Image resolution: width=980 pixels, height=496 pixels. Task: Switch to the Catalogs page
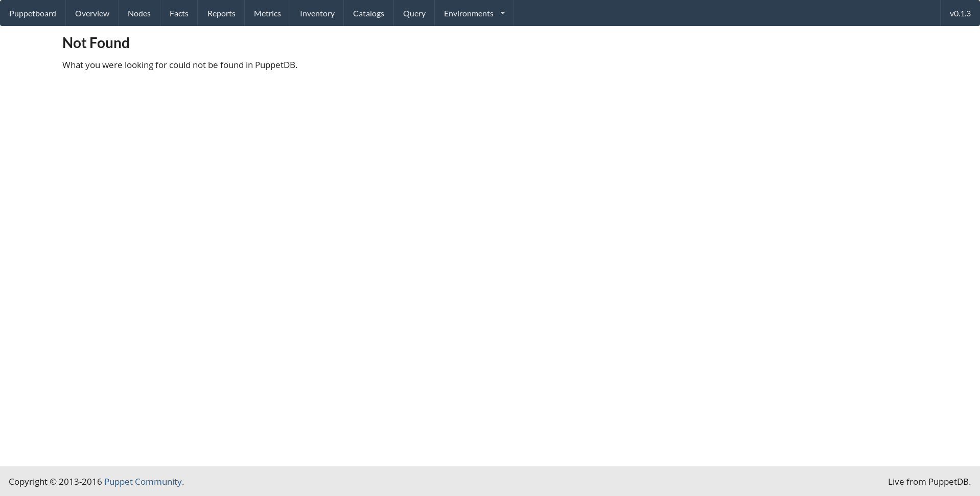(368, 13)
